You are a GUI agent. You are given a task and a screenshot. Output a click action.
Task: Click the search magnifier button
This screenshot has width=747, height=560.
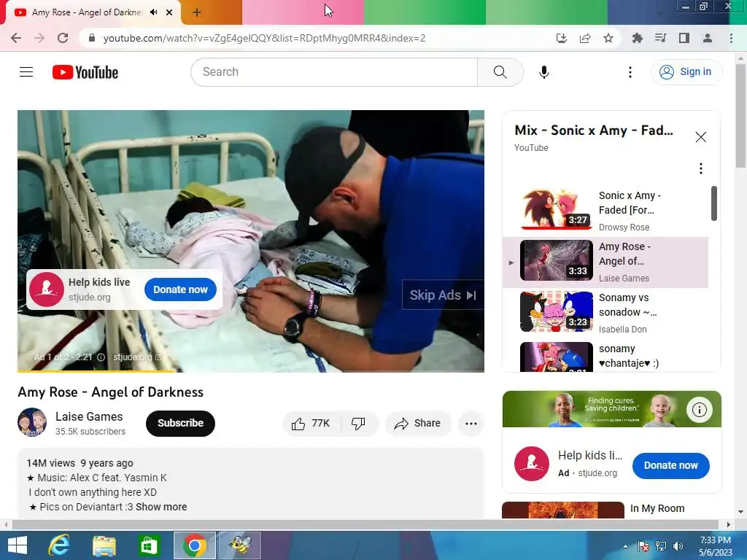(500, 72)
